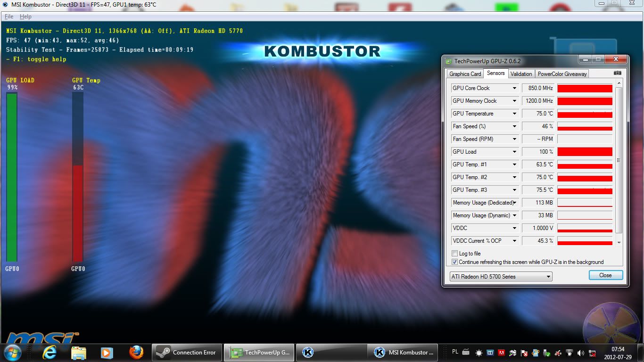644x362 pixels.
Task: Click the Windows Start orb
Action: (12, 352)
